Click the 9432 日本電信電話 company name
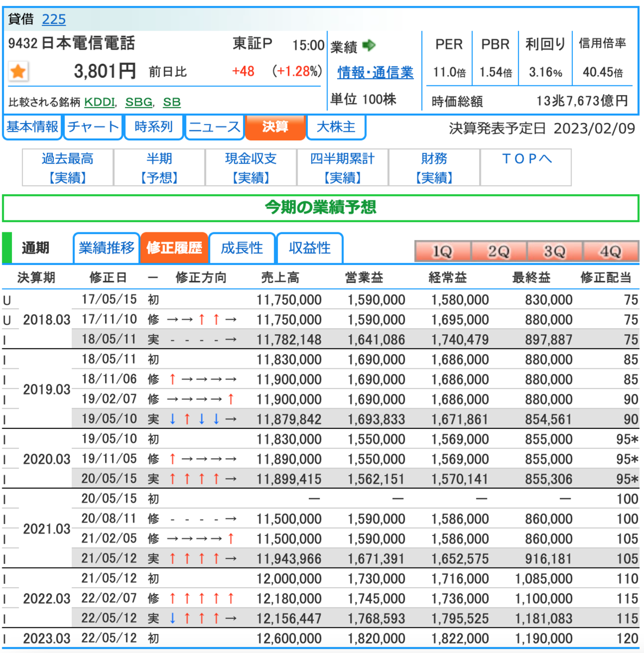The image size is (644, 653). (x=71, y=44)
